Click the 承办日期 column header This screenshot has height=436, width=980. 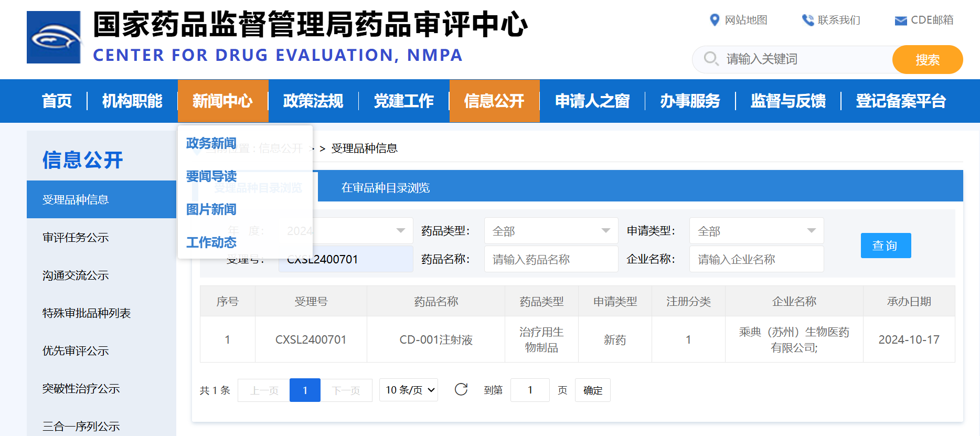point(909,301)
